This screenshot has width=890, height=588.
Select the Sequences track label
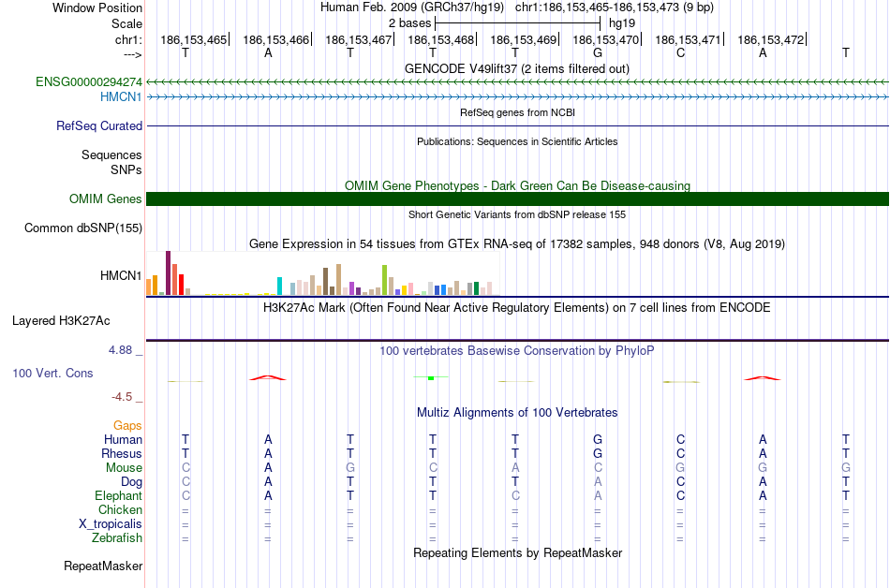pyautogui.click(x=111, y=154)
